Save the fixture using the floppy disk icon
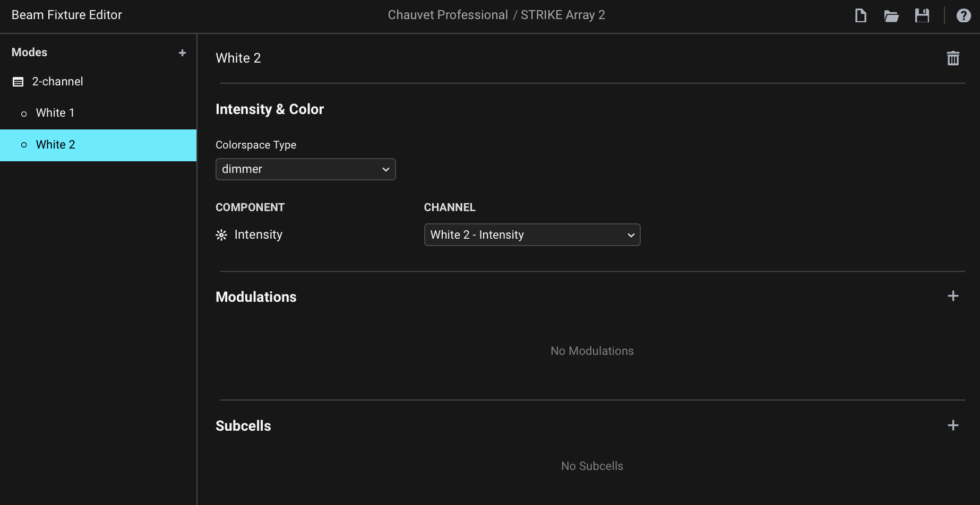This screenshot has height=505, width=980. 922,16
